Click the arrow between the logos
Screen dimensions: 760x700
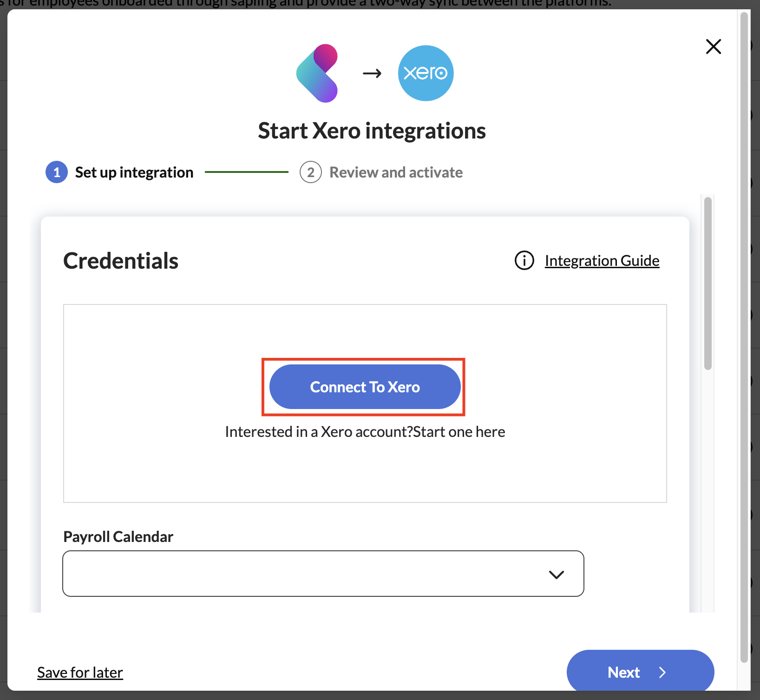tap(372, 73)
